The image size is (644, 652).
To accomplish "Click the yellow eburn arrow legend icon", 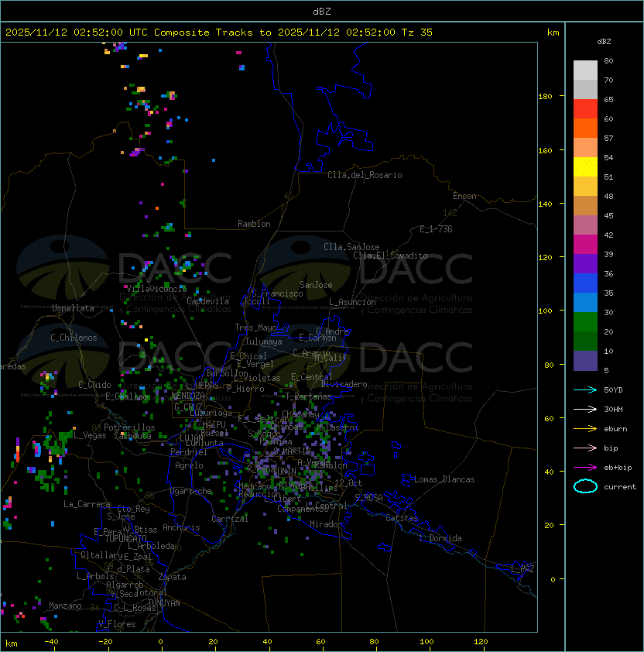I will point(585,428).
